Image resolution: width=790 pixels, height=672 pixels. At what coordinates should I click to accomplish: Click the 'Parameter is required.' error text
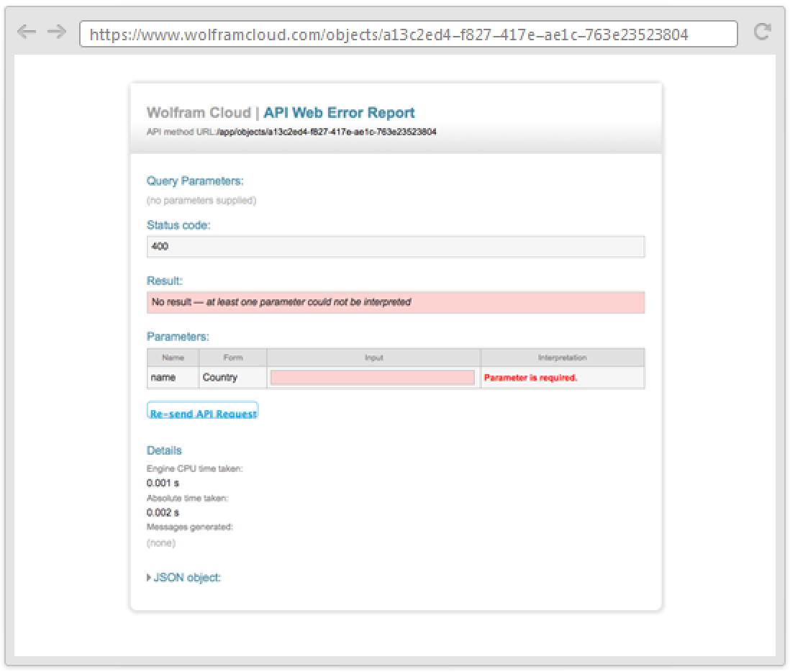pyautogui.click(x=530, y=378)
